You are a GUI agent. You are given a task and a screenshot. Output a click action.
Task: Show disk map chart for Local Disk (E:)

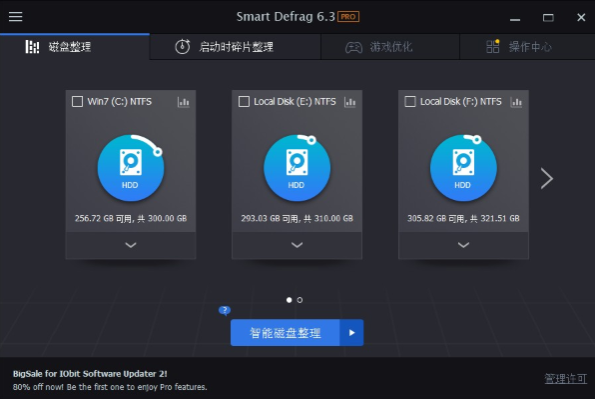tap(349, 102)
